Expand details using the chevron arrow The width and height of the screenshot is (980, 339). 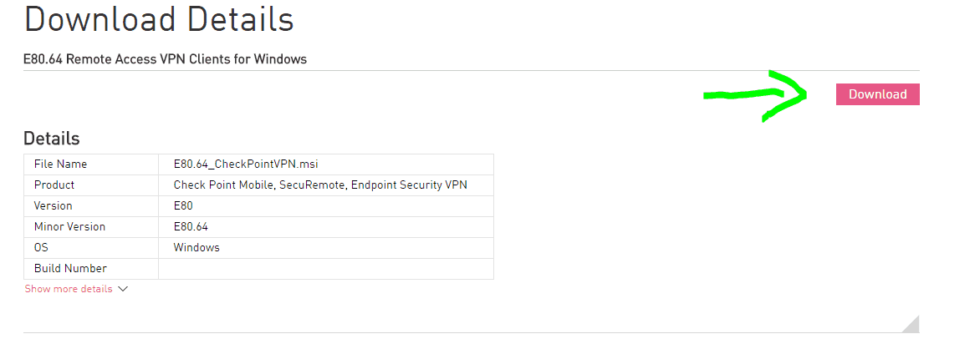pyautogui.click(x=123, y=289)
